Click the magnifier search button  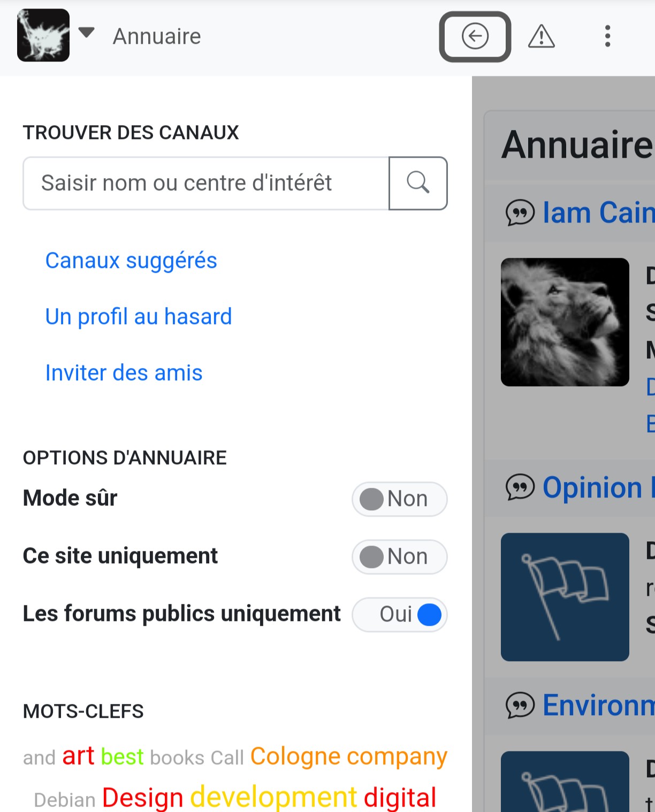(418, 183)
